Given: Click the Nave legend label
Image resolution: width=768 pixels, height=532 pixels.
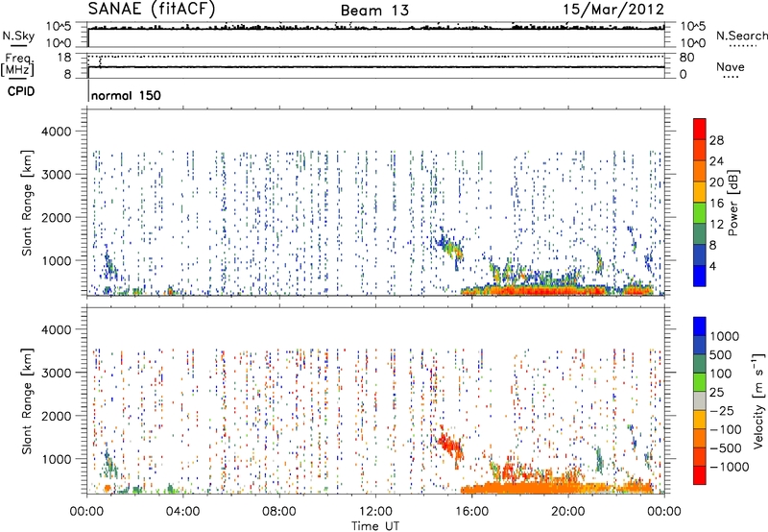Looking at the screenshot, I should click(731, 66).
